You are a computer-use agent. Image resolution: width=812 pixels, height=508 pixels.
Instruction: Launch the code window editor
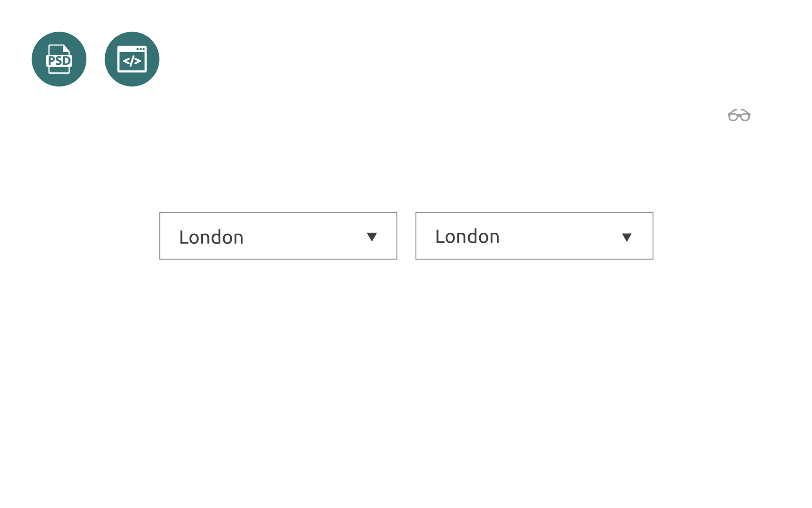132,59
